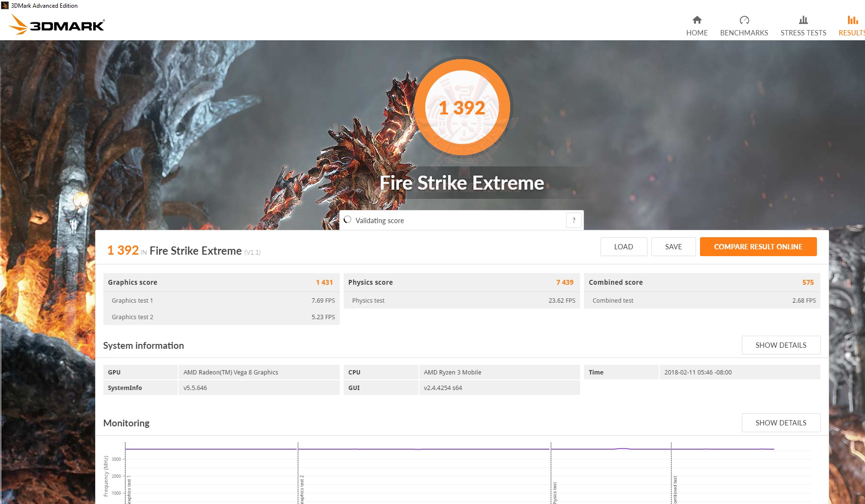This screenshot has width=865, height=504.
Task: Click the question mark help button
Action: [x=574, y=220]
